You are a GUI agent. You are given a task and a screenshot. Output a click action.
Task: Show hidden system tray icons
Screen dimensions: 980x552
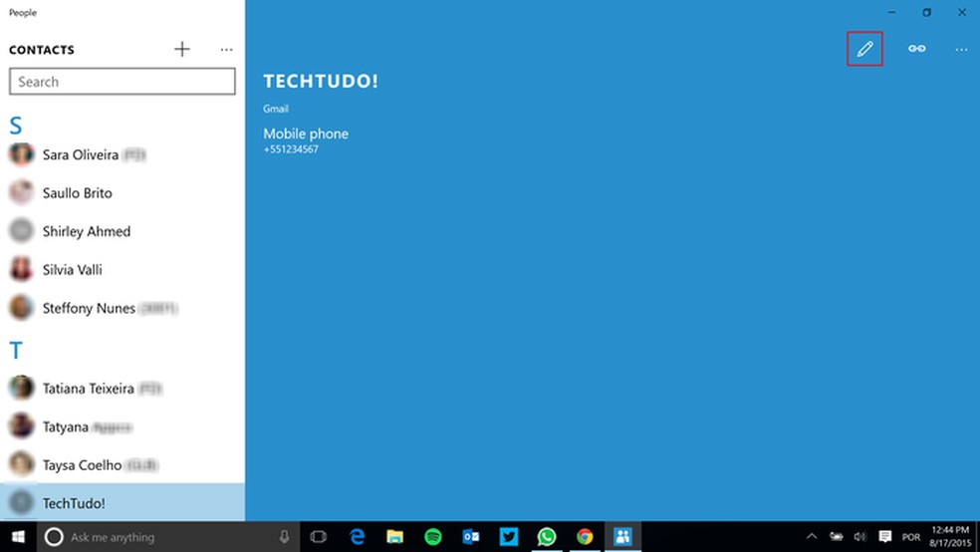coord(812,536)
